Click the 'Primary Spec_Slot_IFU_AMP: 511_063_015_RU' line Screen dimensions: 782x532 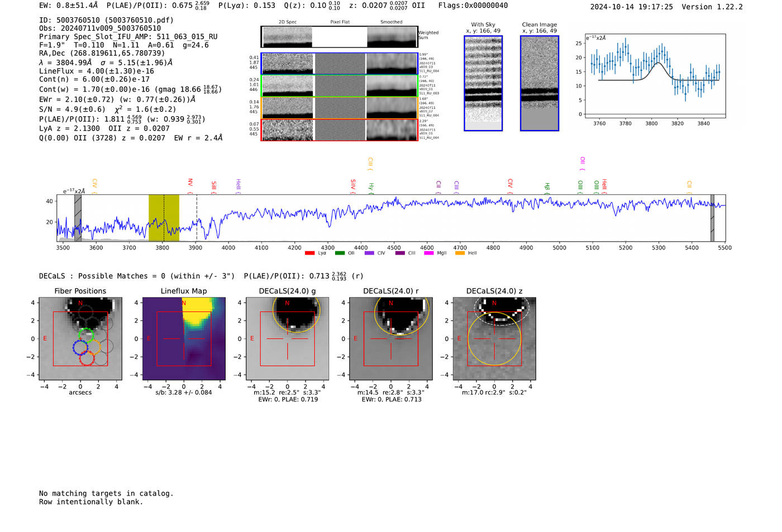click(x=128, y=36)
